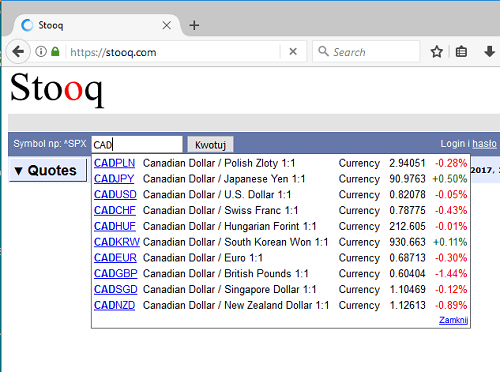Open a new tab with plus button
This screenshot has height=372, width=500.
[194, 25]
